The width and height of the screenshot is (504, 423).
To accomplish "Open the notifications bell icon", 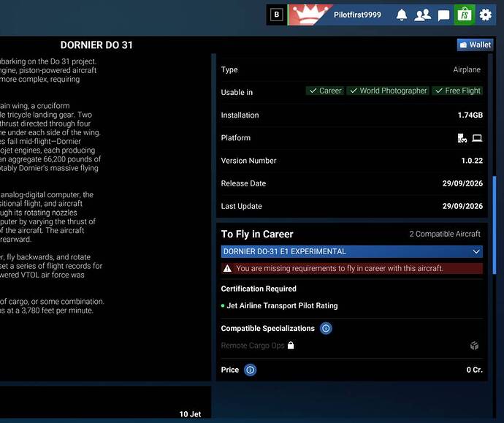I will coord(402,15).
